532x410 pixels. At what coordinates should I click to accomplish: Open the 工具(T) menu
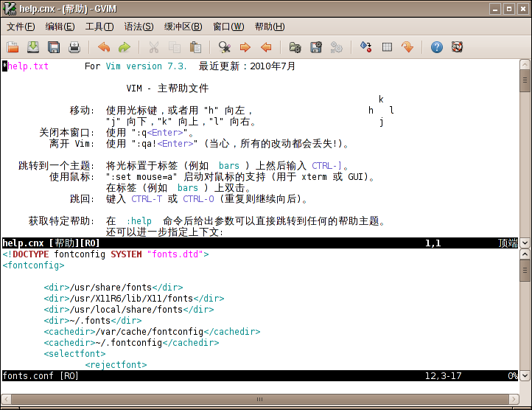[x=99, y=27]
